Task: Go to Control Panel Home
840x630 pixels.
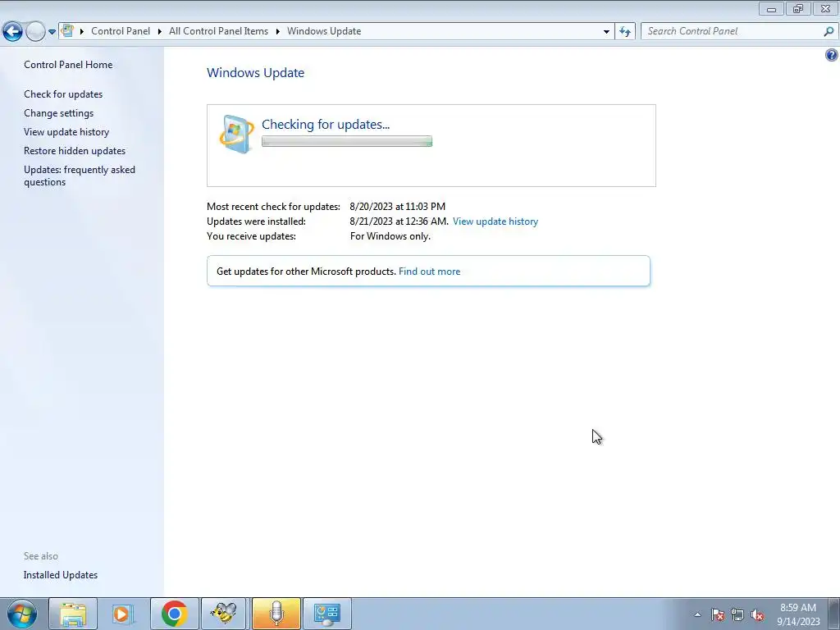Action: [68, 64]
